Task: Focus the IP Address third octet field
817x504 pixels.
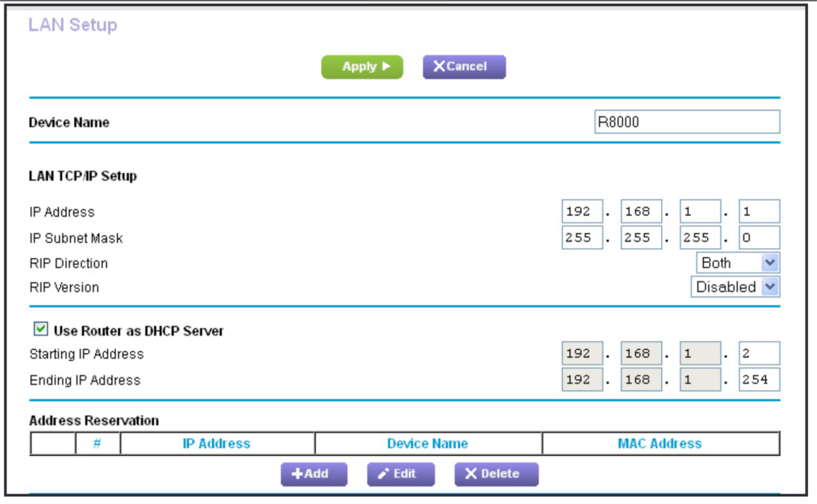Action: point(699,211)
